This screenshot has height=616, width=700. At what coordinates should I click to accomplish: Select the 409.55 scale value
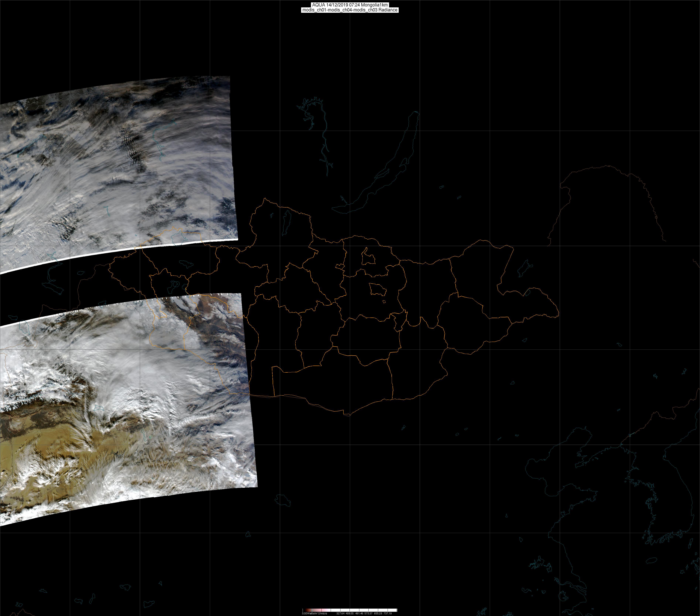(350, 613)
